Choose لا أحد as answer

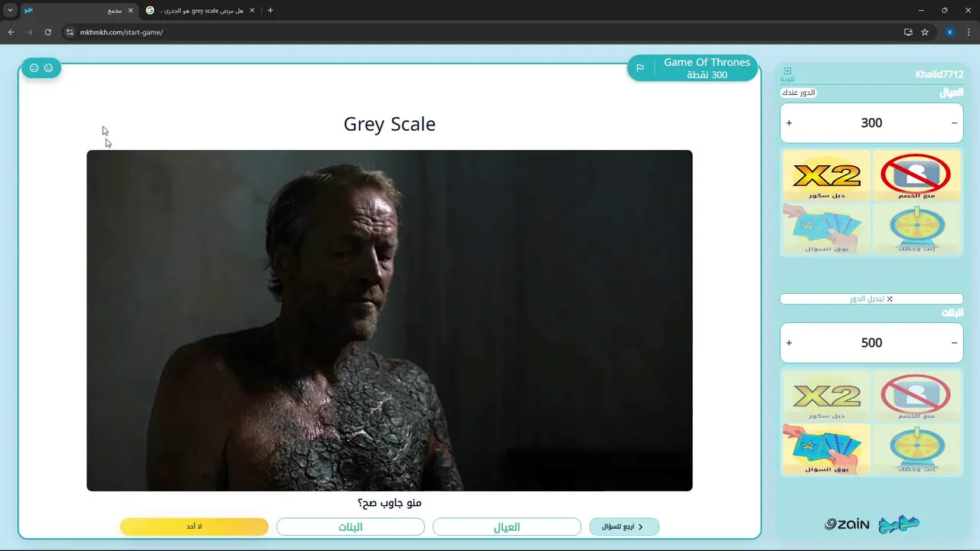click(194, 527)
